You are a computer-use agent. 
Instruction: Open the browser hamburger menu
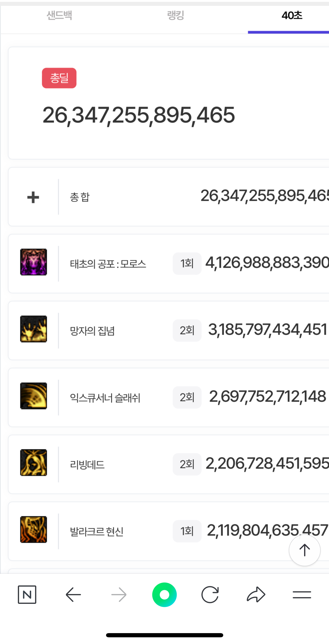(x=302, y=595)
